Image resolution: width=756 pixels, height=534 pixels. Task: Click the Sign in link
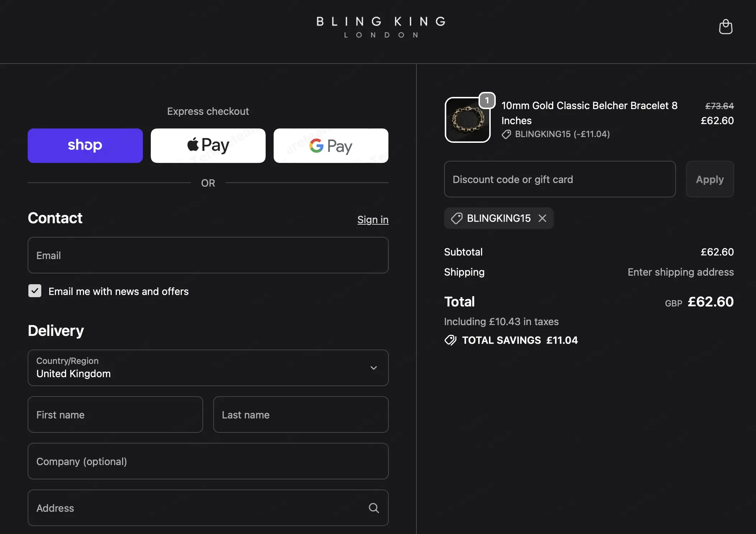click(x=373, y=219)
